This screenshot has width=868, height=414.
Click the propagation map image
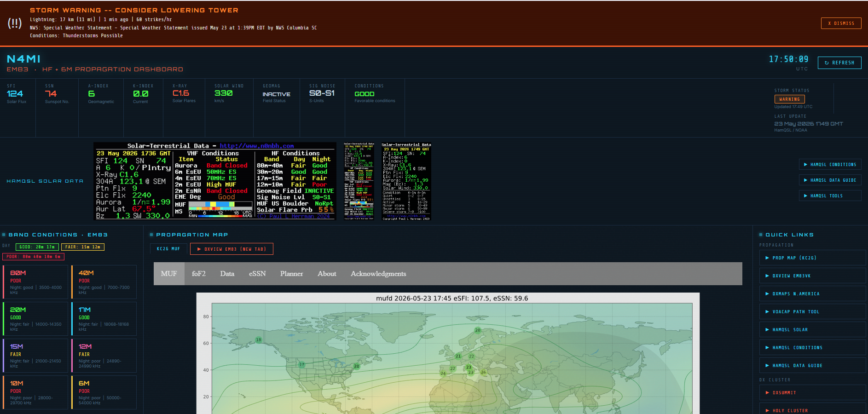coord(448,353)
